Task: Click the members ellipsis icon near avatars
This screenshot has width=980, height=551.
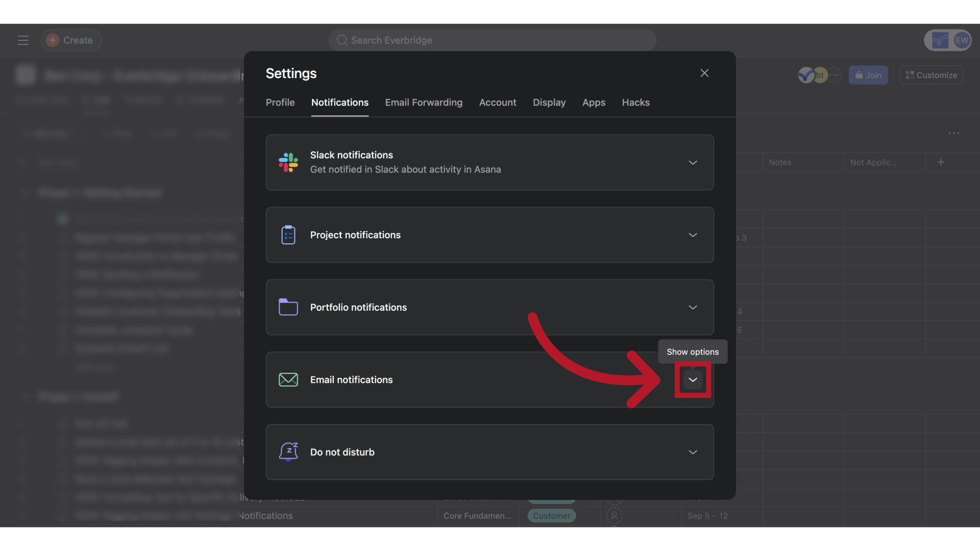Action: coord(834,75)
